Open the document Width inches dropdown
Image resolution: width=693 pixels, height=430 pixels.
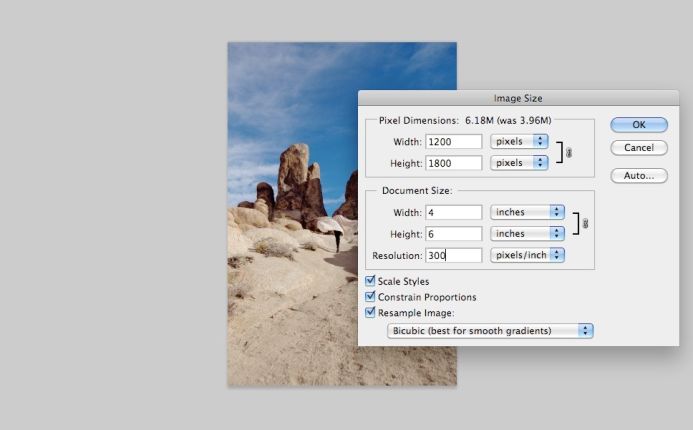point(527,212)
